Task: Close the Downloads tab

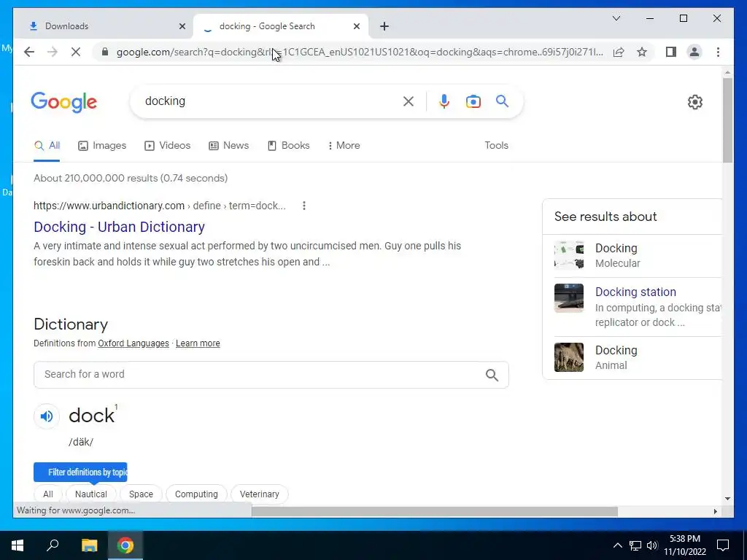Action: (182, 26)
